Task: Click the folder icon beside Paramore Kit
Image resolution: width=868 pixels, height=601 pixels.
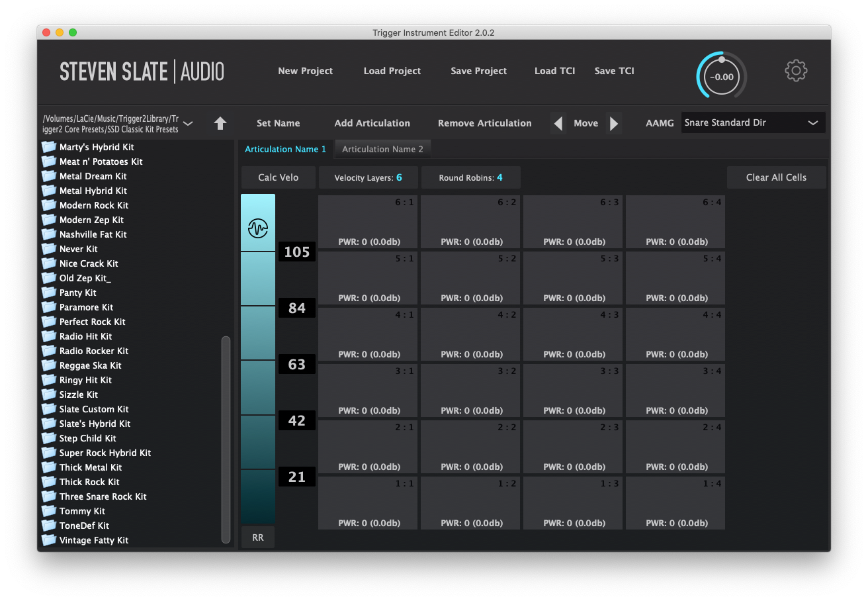Action: coord(48,307)
